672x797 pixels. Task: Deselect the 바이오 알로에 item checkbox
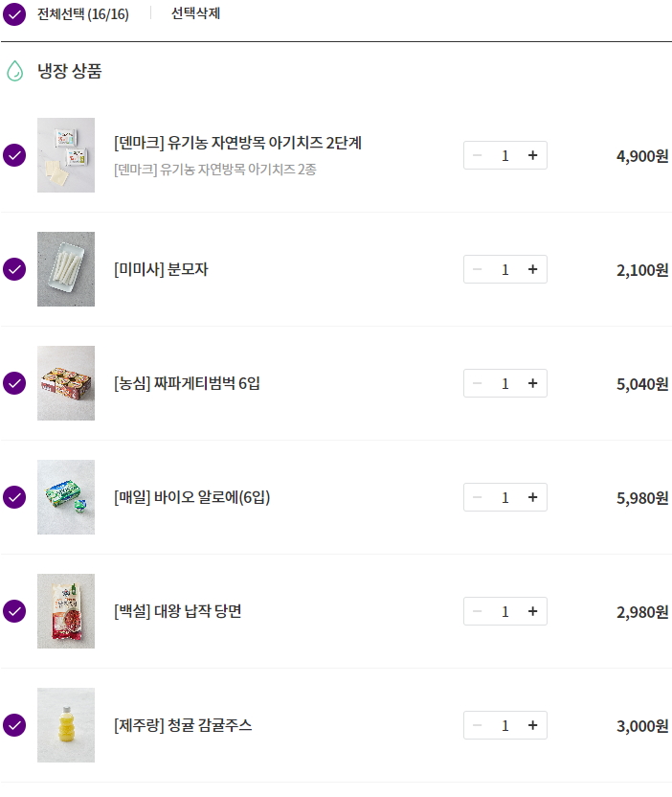click(x=14, y=497)
